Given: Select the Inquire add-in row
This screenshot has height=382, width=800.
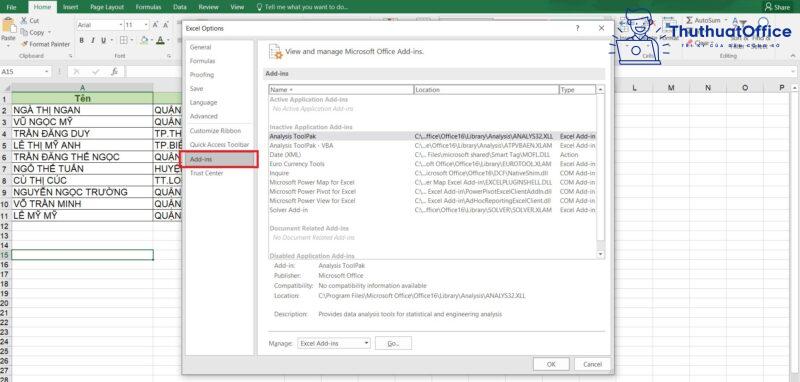Looking at the screenshot, I should click(432, 173).
